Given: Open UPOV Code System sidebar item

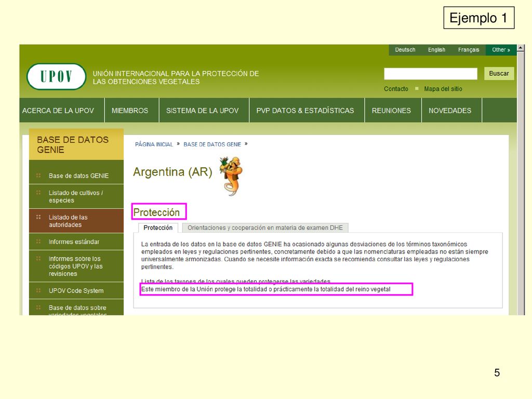Looking at the screenshot, I should click(76, 291).
